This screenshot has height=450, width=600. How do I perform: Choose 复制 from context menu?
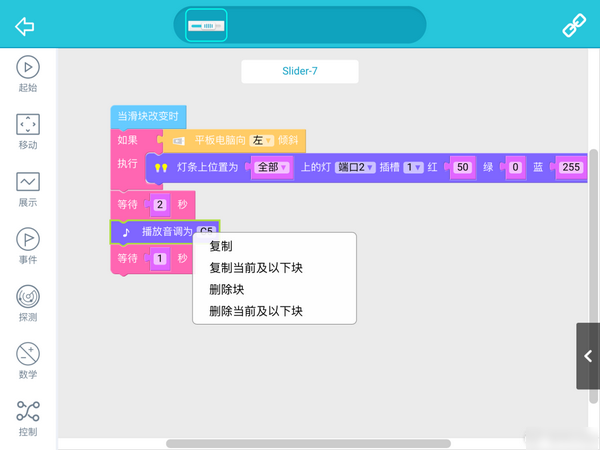(x=221, y=246)
